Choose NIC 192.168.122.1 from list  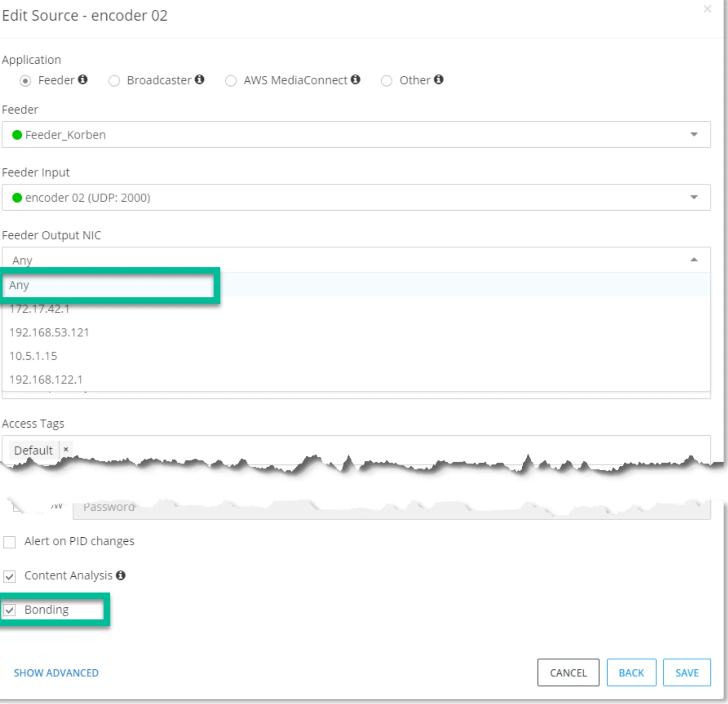coord(356,379)
